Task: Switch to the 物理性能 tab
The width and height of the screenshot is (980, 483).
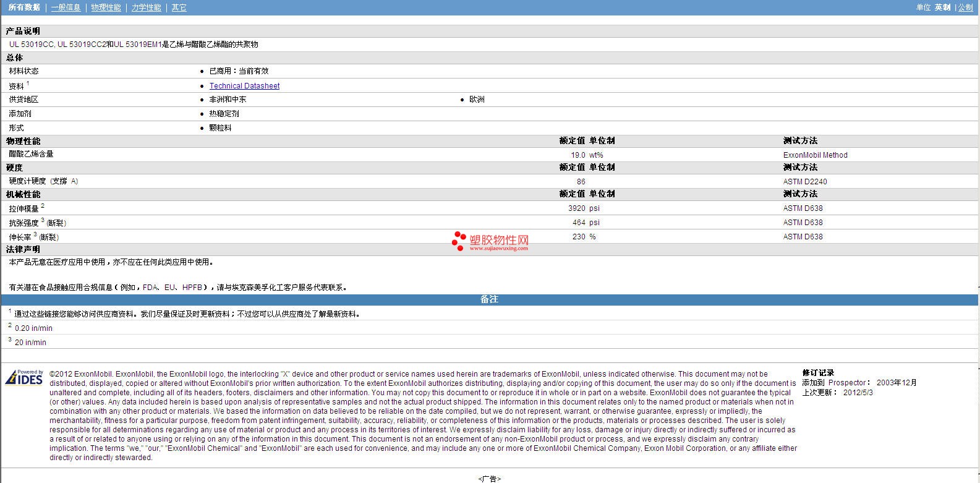Action: pyautogui.click(x=106, y=7)
